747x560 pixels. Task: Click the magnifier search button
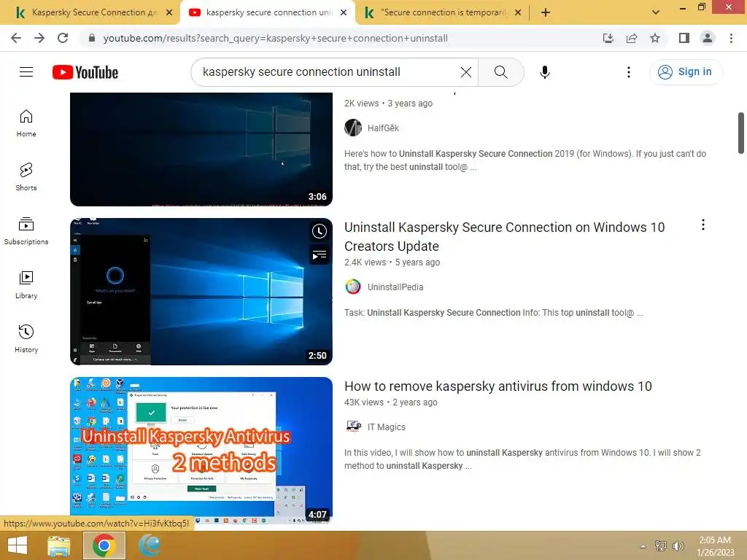pos(500,72)
